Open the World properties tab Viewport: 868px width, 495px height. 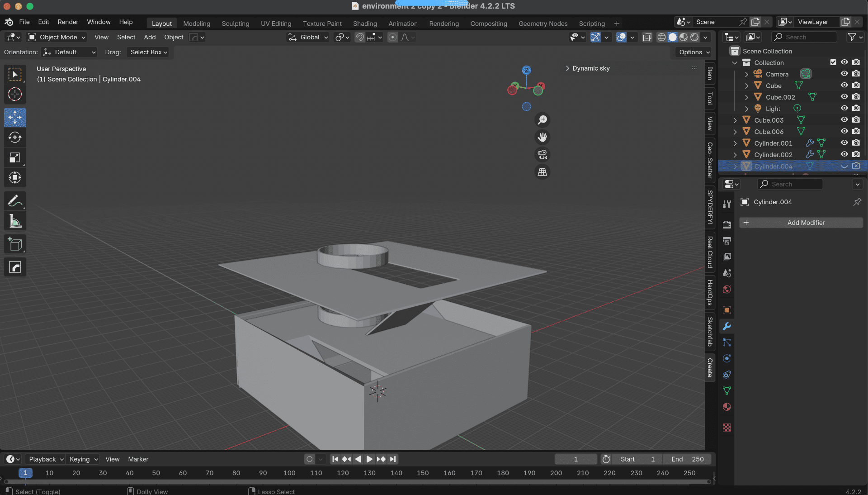tap(727, 290)
